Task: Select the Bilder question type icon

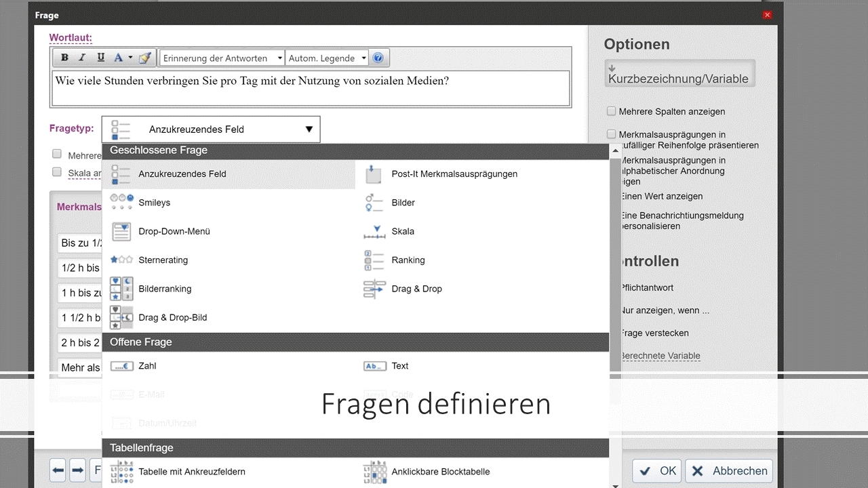Action: click(374, 202)
